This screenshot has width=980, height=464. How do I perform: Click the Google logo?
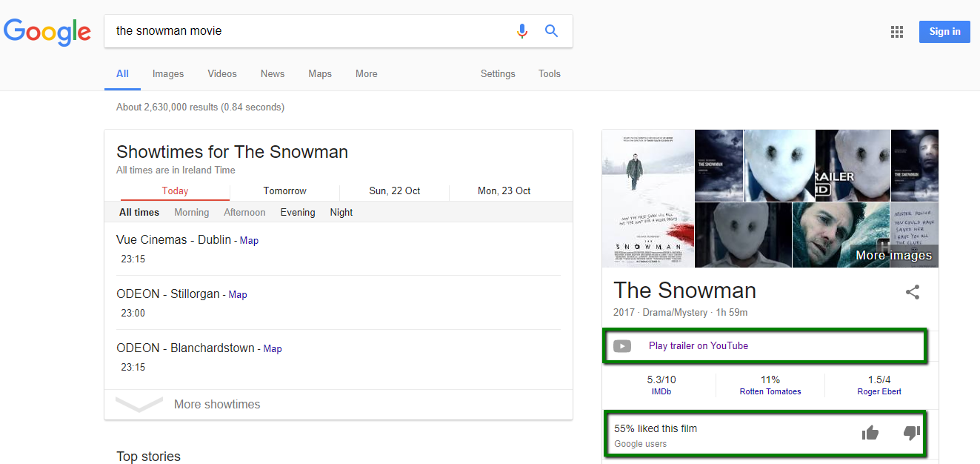(47, 32)
